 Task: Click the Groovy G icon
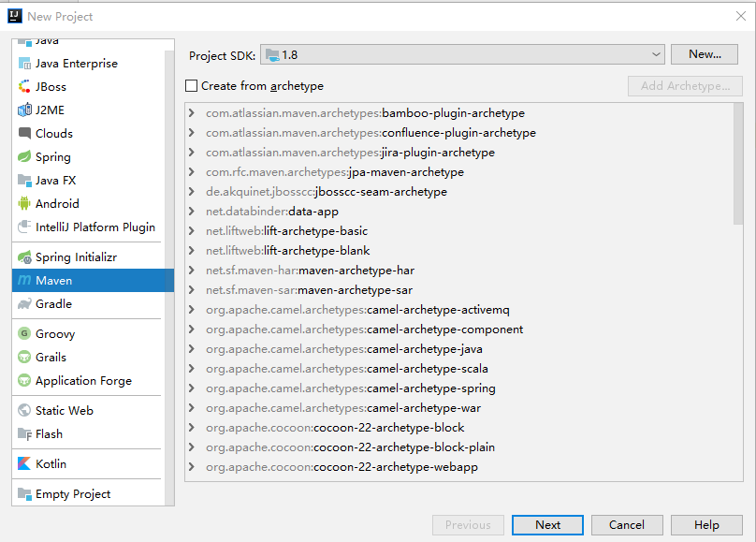pyautogui.click(x=24, y=333)
